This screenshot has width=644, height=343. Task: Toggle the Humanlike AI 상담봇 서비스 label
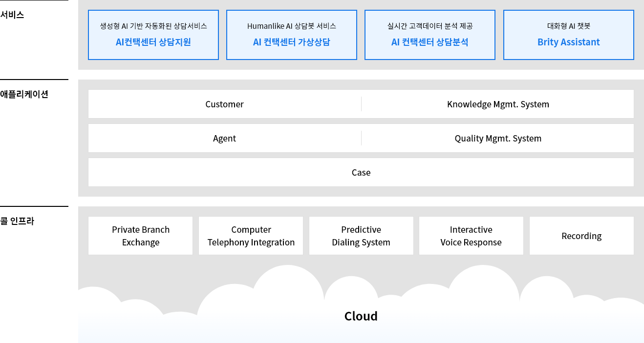(x=291, y=26)
